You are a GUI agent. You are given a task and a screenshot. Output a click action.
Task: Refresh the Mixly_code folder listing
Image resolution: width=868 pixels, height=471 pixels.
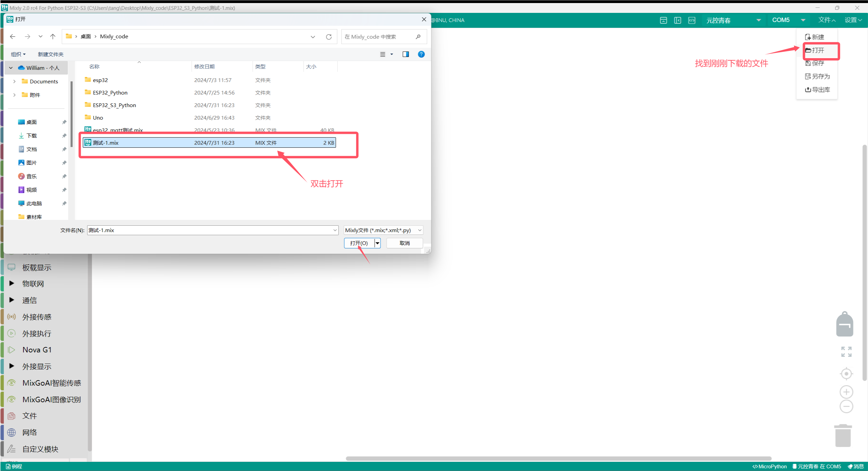click(328, 37)
